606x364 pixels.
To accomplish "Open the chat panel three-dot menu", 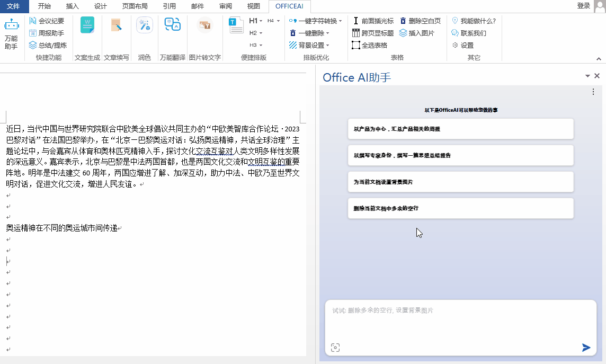I will click(593, 92).
